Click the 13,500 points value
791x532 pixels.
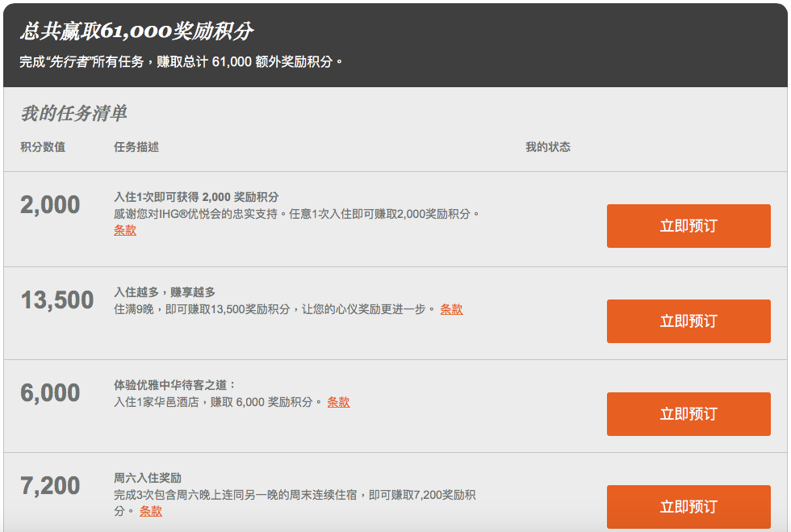(x=57, y=300)
